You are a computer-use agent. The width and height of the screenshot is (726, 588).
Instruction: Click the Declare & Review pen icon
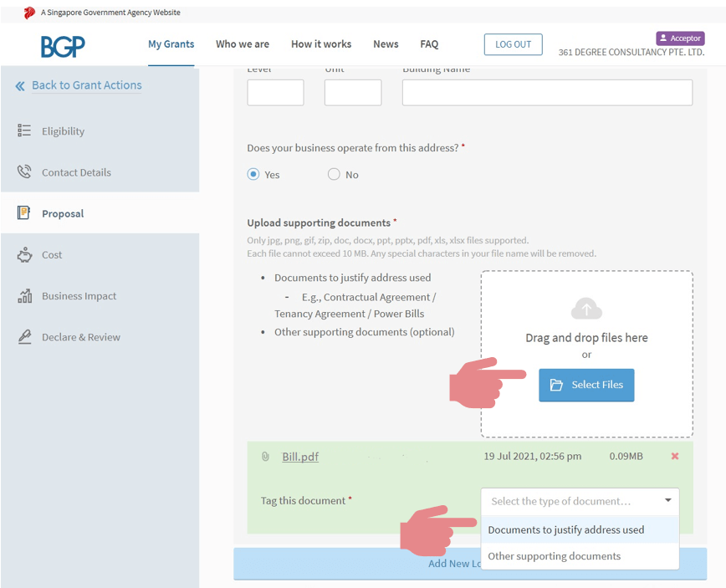pyautogui.click(x=24, y=337)
